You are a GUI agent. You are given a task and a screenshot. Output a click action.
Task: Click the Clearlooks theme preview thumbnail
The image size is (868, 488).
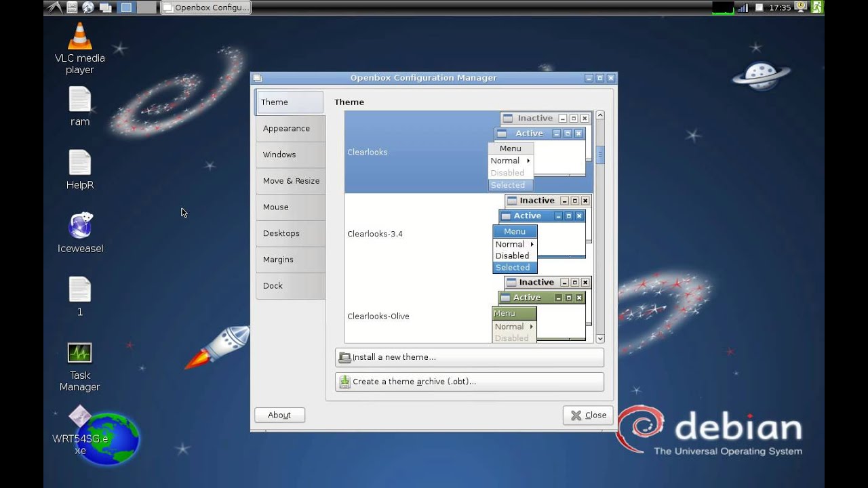540,152
